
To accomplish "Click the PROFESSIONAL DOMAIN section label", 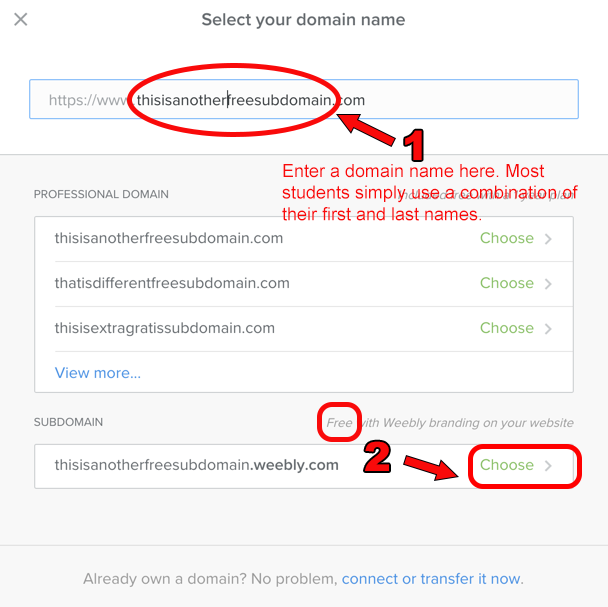I will click(x=101, y=194).
